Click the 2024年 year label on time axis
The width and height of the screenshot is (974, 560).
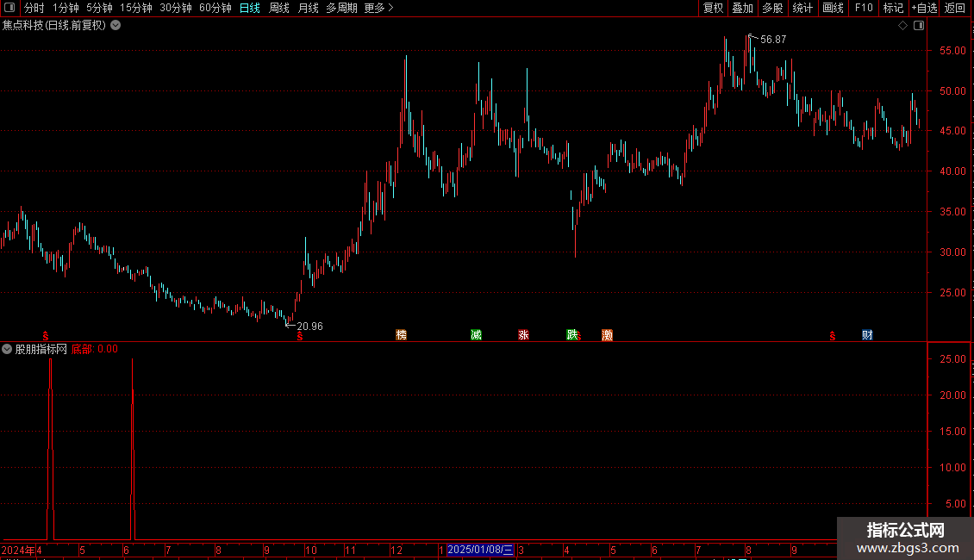click(x=18, y=550)
